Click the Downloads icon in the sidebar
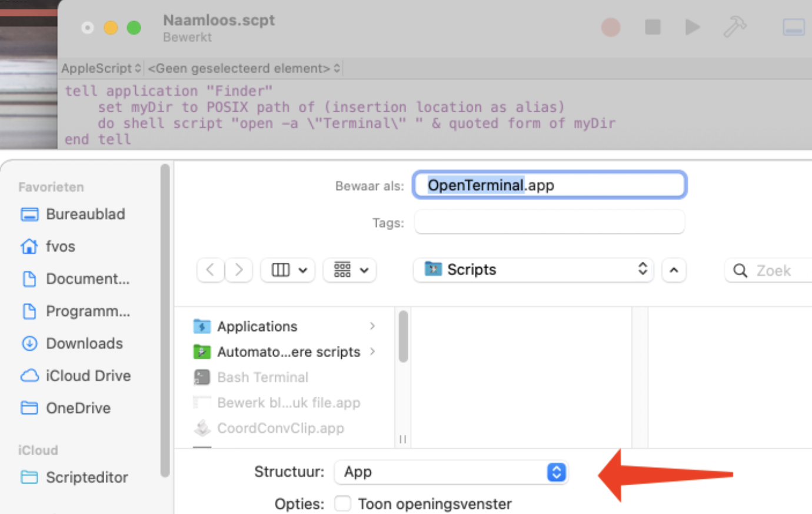Viewport: 812px width, 514px height. pos(29,343)
